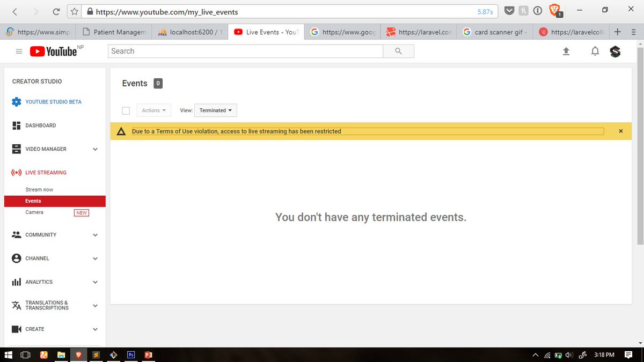Open Stream now under Live Streaming
The image size is (644, 362).
(x=39, y=190)
